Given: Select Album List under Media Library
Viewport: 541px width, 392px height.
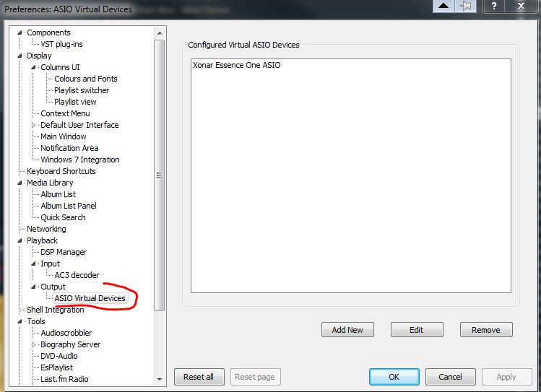Looking at the screenshot, I should (x=58, y=194).
